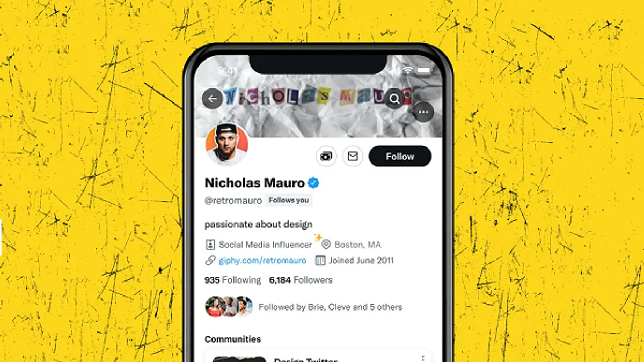View the 6,184 Followers list
This screenshot has height=362, width=644.
coord(301,280)
